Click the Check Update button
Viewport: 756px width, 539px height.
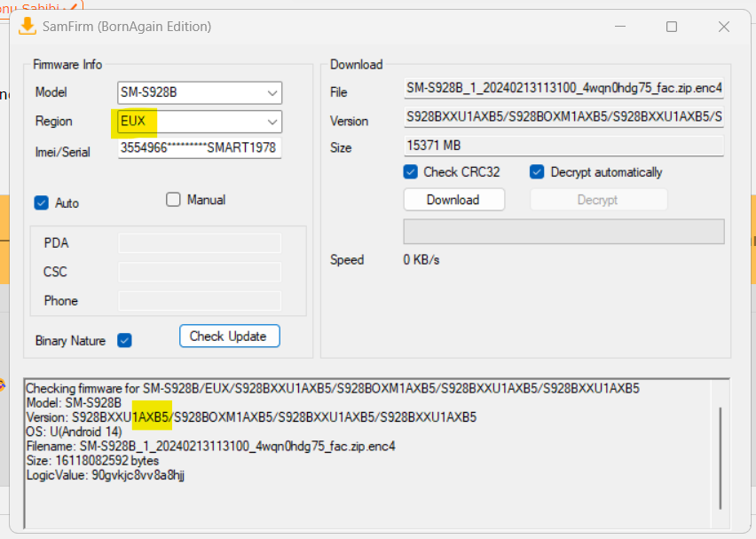click(x=230, y=336)
